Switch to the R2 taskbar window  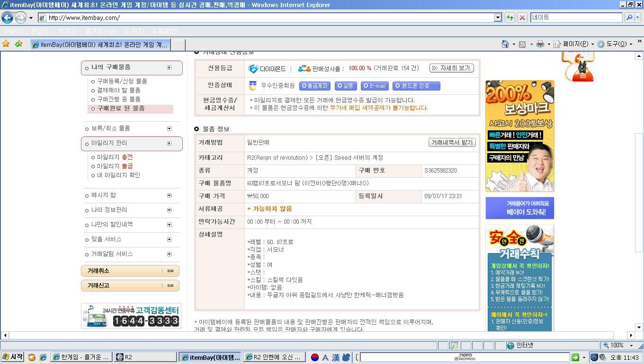[x=145, y=357]
